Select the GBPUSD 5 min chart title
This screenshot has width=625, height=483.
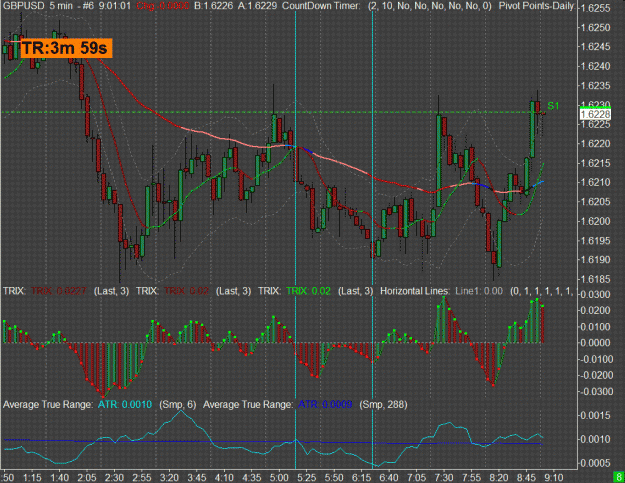pyautogui.click(x=37, y=6)
